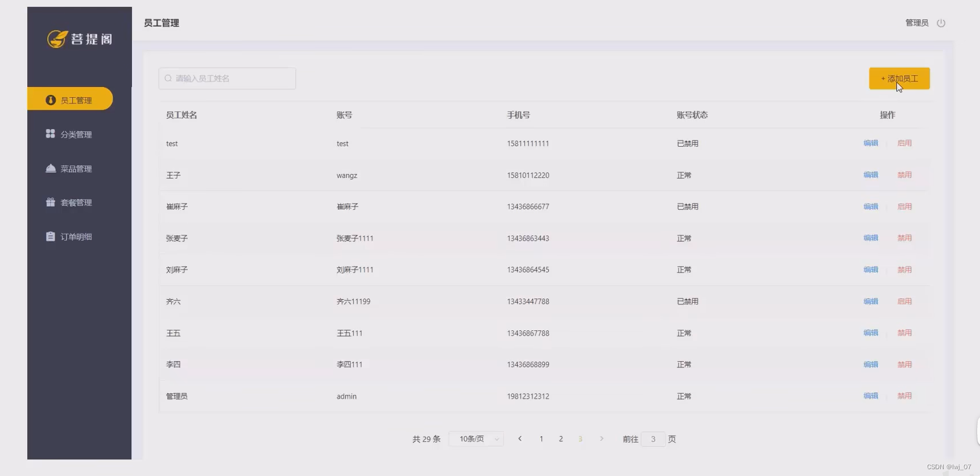The height and width of the screenshot is (476, 980).
Task: Edit the test employee row
Action: pyautogui.click(x=871, y=143)
